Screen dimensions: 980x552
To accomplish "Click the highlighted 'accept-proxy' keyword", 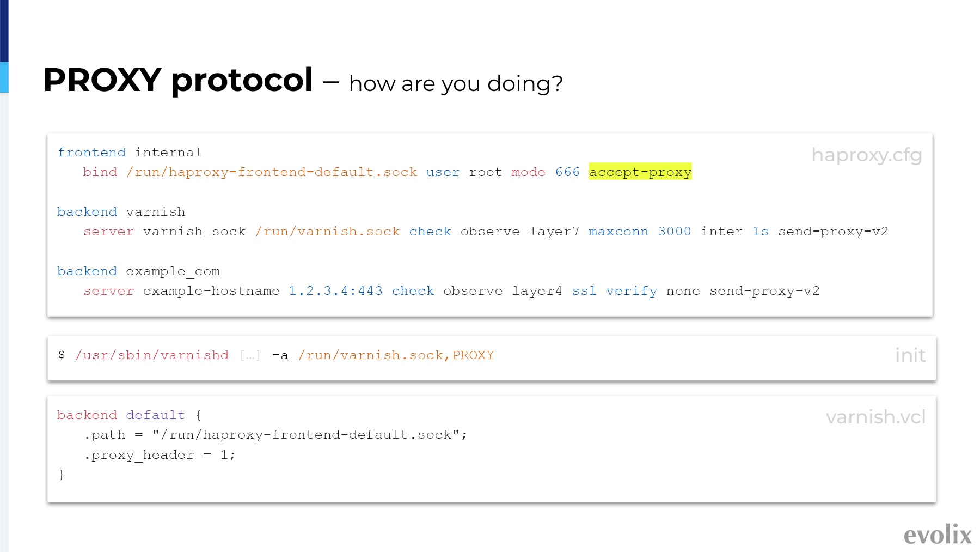I will pyautogui.click(x=640, y=172).
